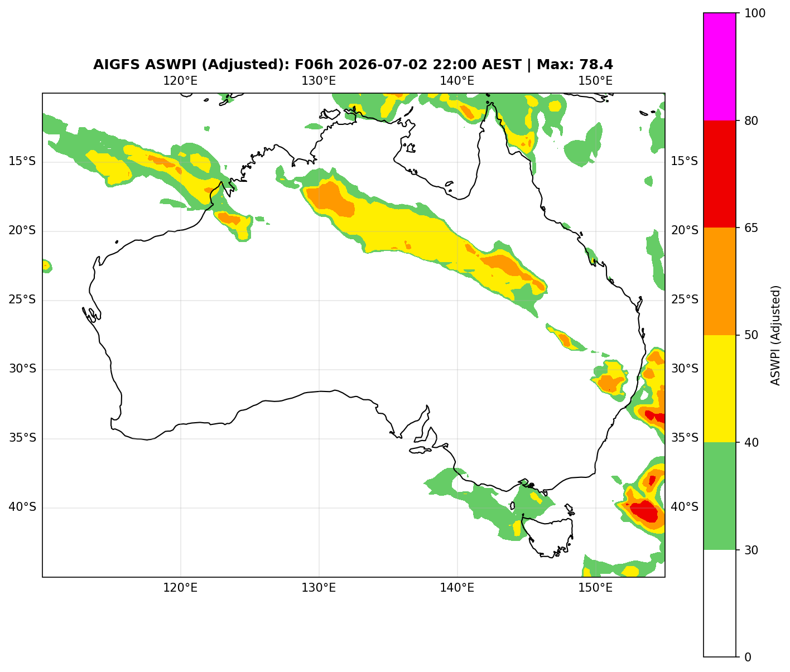Click the '40°S' label left of the map
Image resolution: width=790 pixels, height=672 pixels.
pos(22,507)
